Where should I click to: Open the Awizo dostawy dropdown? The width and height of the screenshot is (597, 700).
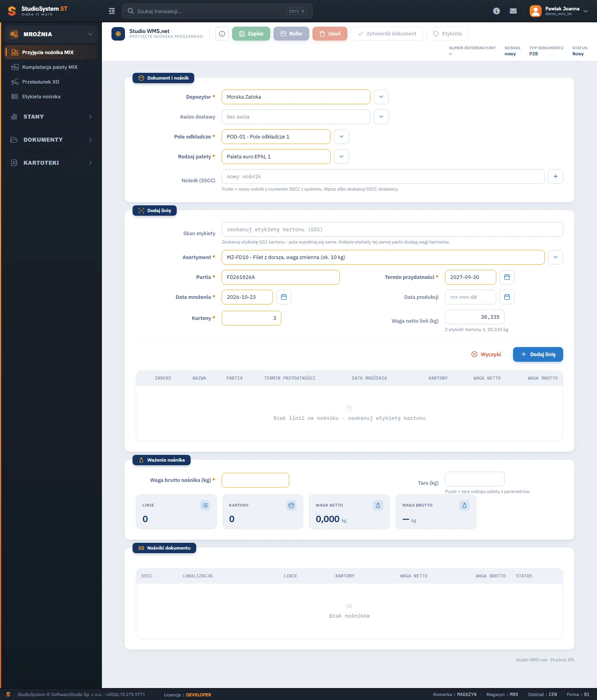pyautogui.click(x=381, y=117)
